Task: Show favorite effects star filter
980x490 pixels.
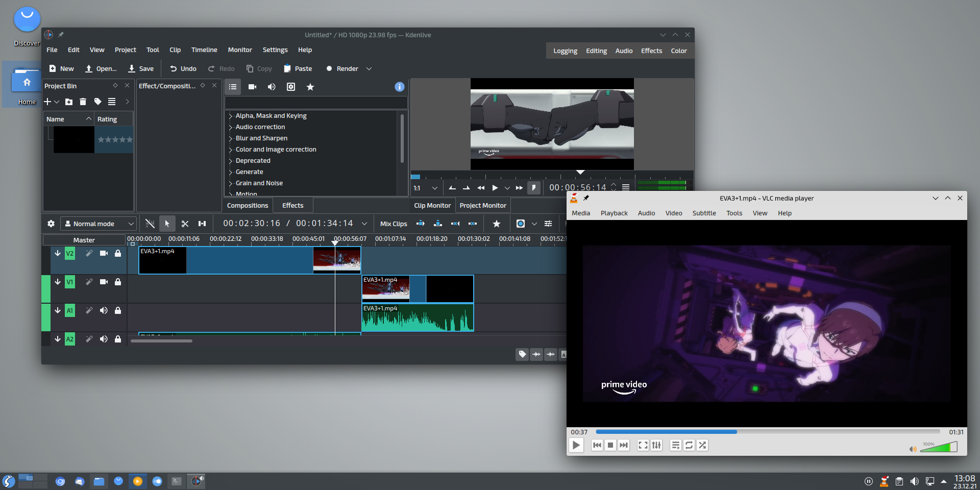Action: [x=310, y=87]
